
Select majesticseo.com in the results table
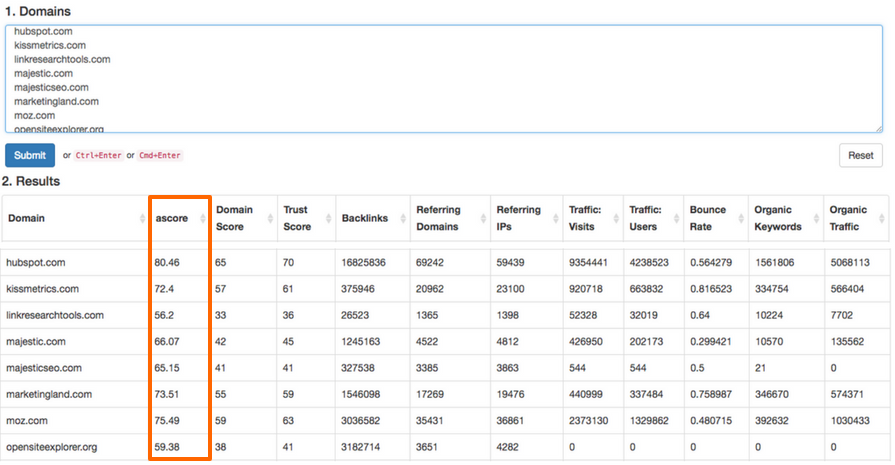(x=43, y=368)
